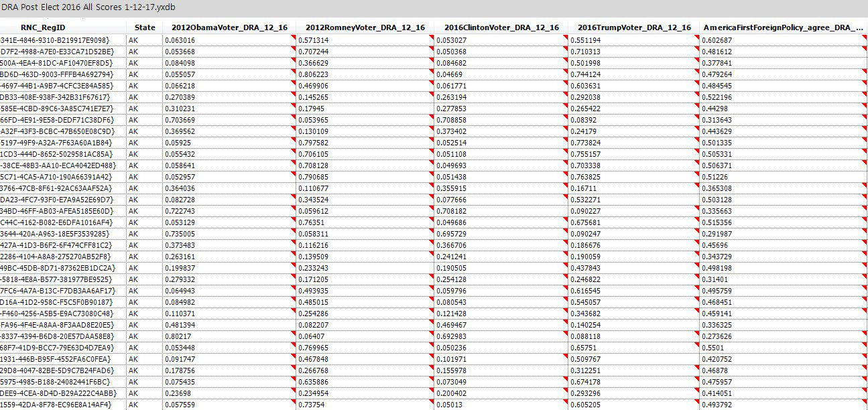Select cell with value 0.735005

click(x=229, y=234)
